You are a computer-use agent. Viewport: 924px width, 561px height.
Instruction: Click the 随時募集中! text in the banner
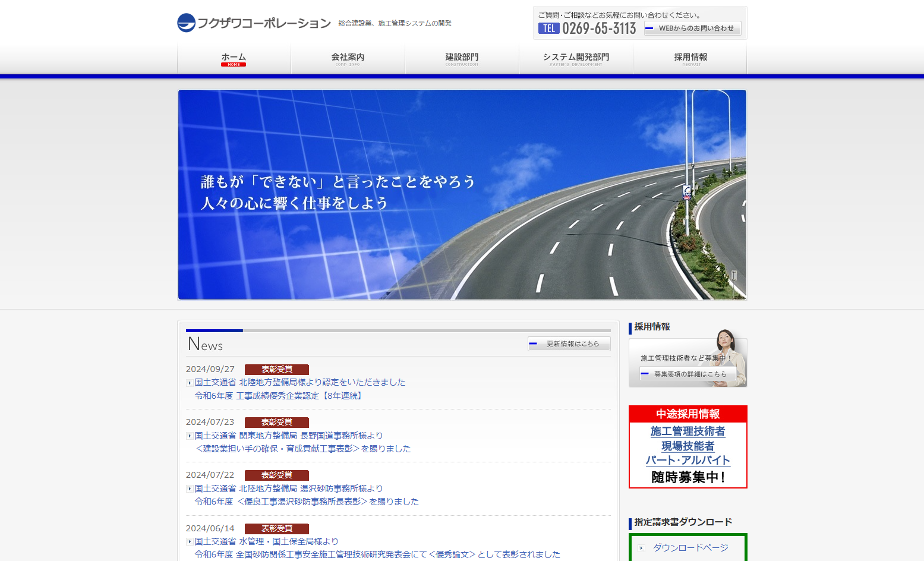tap(688, 477)
